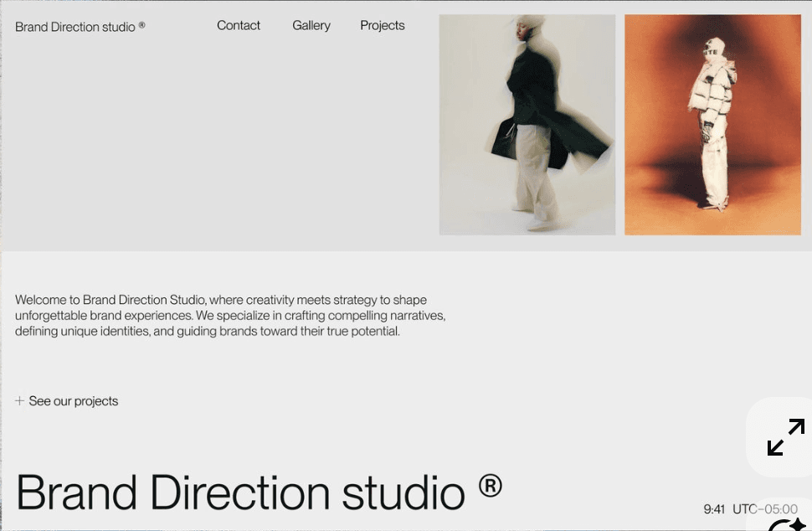
Task: Open the Projects menu item
Action: [383, 25]
